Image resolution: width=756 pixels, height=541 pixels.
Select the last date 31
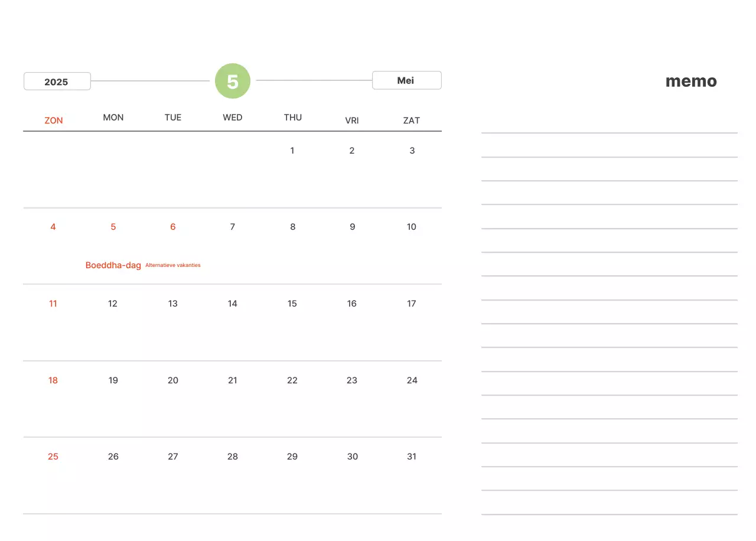point(412,457)
